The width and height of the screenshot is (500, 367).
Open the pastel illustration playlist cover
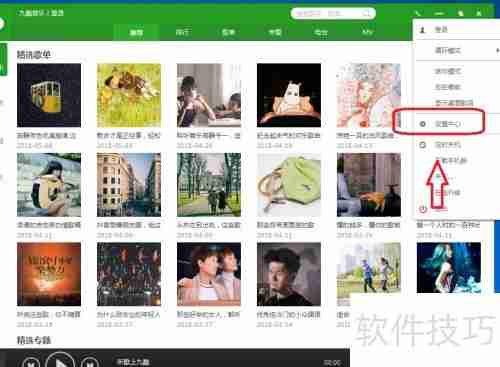(368, 95)
